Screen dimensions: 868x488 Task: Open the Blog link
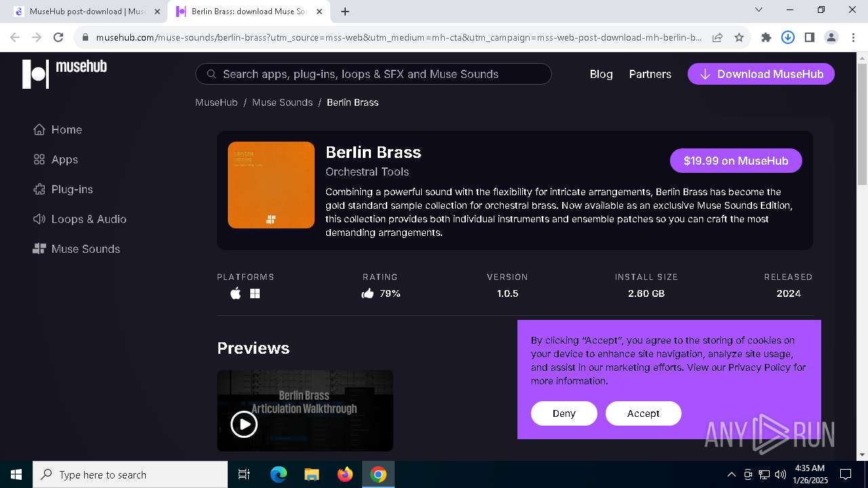601,74
